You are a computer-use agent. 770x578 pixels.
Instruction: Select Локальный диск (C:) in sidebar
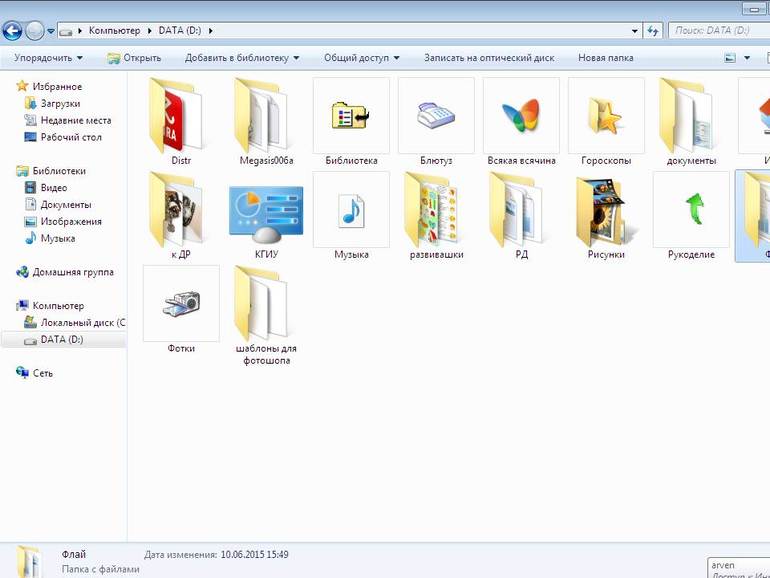pyautogui.click(x=75, y=323)
